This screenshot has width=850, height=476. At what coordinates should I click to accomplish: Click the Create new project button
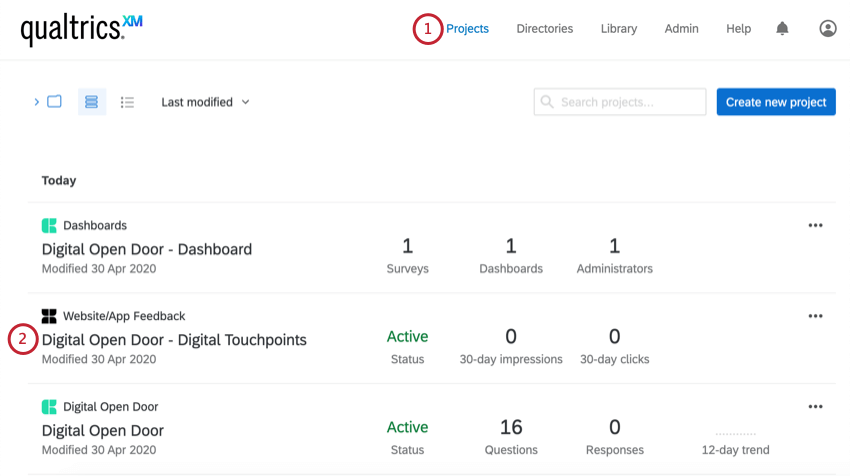point(776,102)
